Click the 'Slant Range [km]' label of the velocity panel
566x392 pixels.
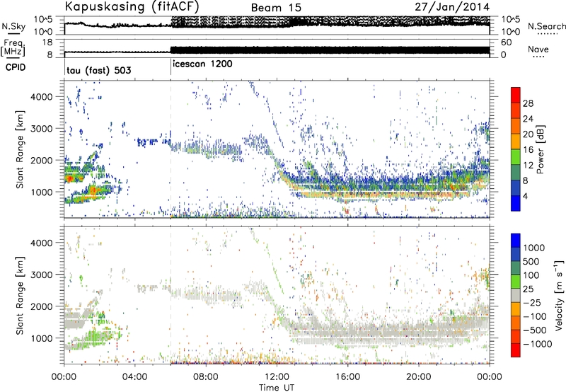[20, 296]
